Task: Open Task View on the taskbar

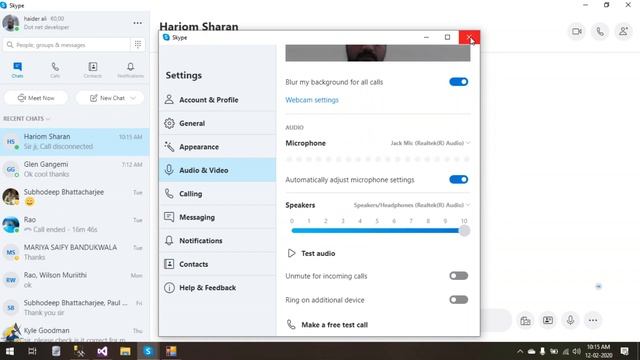Action: [32, 351]
